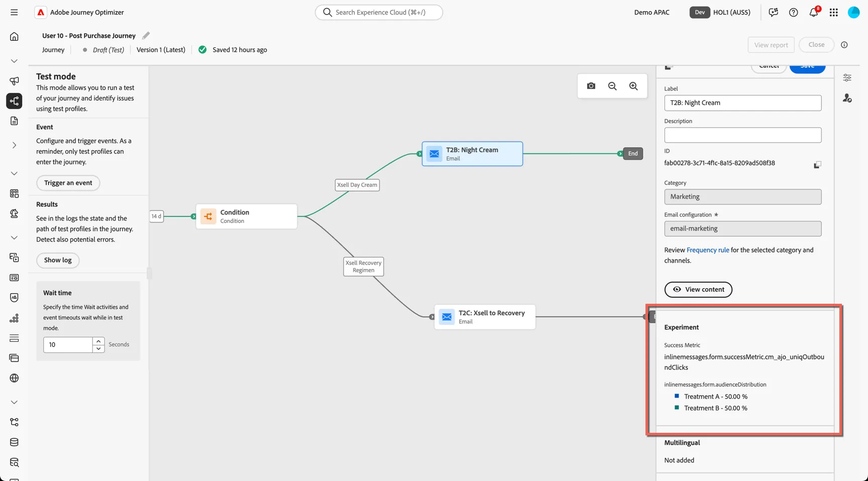Expand the right-arrow sidebar section
The width and height of the screenshot is (868, 481).
point(14,145)
